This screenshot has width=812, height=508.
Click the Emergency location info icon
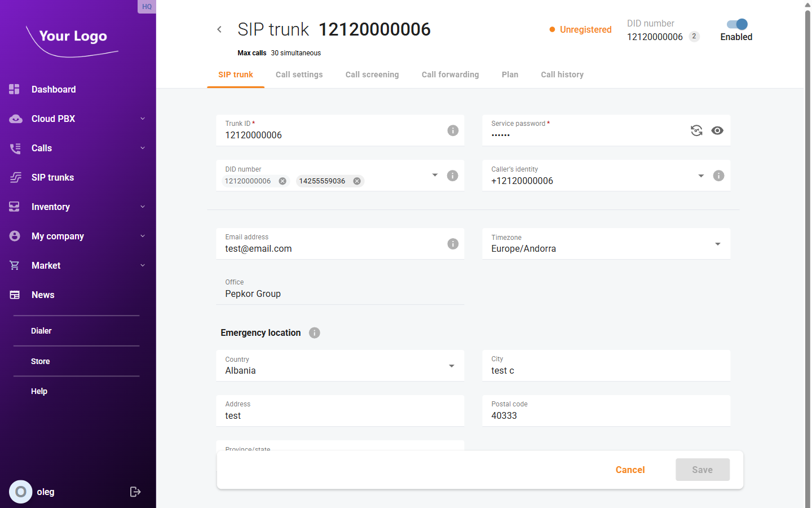coord(315,333)
